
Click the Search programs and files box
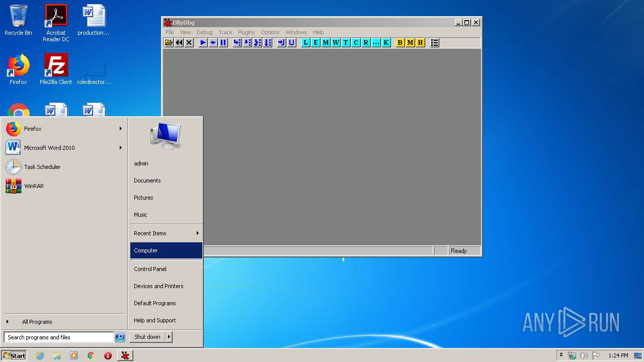tap(59, 337)
